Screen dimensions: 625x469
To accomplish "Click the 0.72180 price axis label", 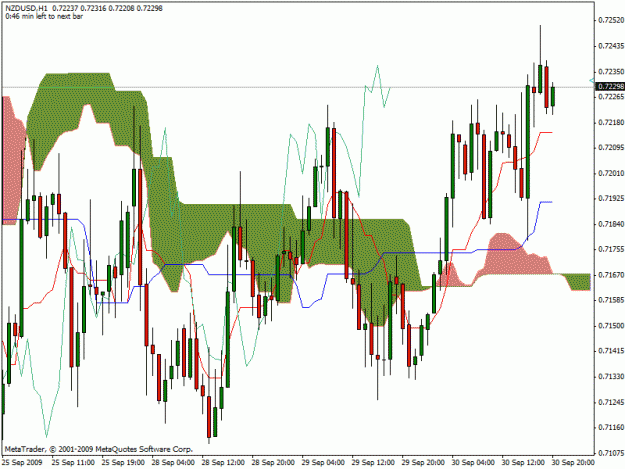I will click(x=611, y=122).
